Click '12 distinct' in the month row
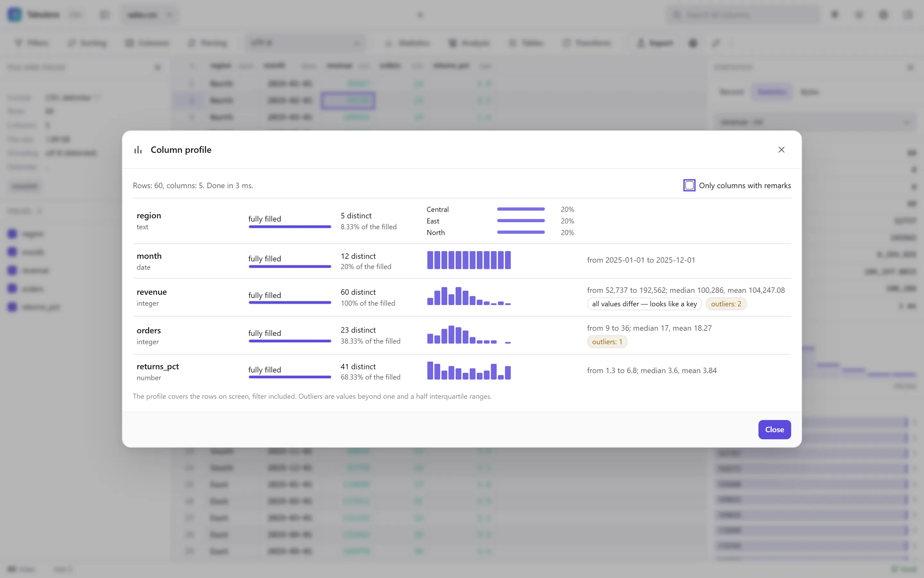 [x=358, y=256]
